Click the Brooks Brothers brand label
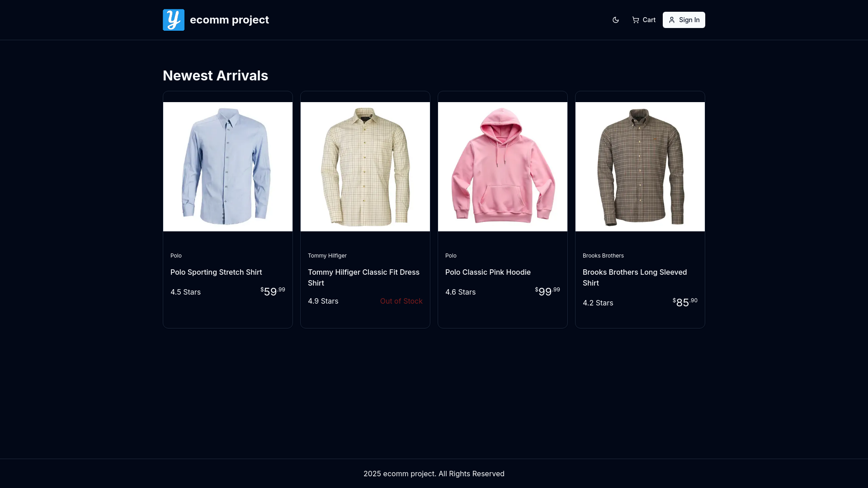Viewport: 868px width, 488px height. click(x=603, y=256)
